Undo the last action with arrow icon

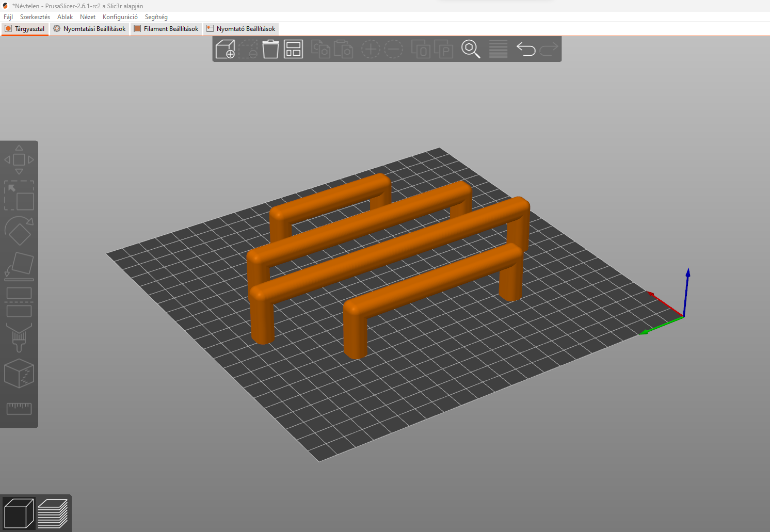click(x=526, y=49)
